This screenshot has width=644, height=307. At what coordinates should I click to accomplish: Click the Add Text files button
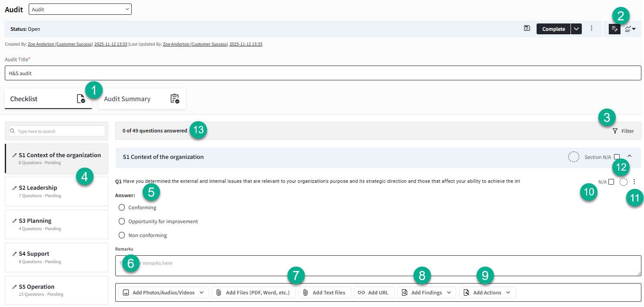point(325,293)
